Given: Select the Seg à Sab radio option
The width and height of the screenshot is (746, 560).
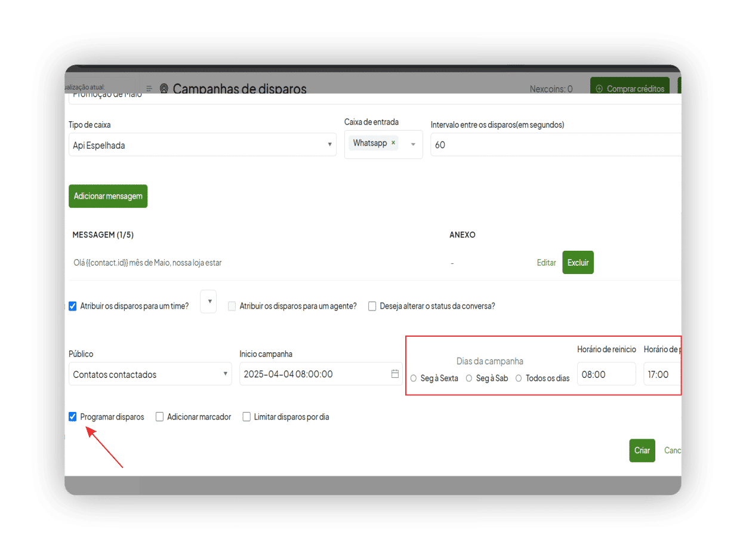Looking at the screenshot, I should coord(469,379).
